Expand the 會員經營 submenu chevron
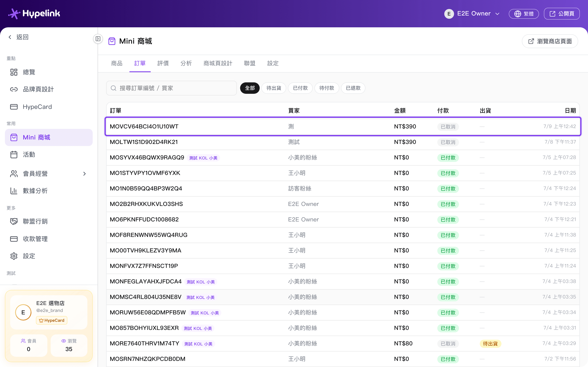 tap(84, 174)
